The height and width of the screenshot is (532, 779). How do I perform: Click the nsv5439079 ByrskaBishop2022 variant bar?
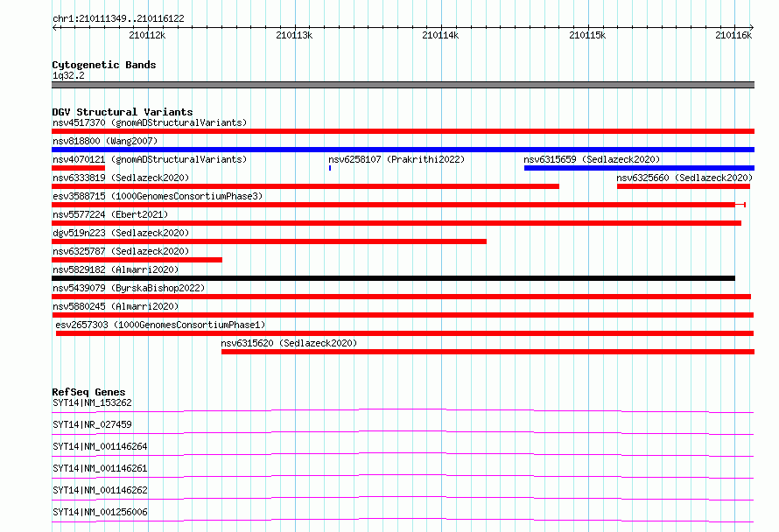(x=402, y=297)
